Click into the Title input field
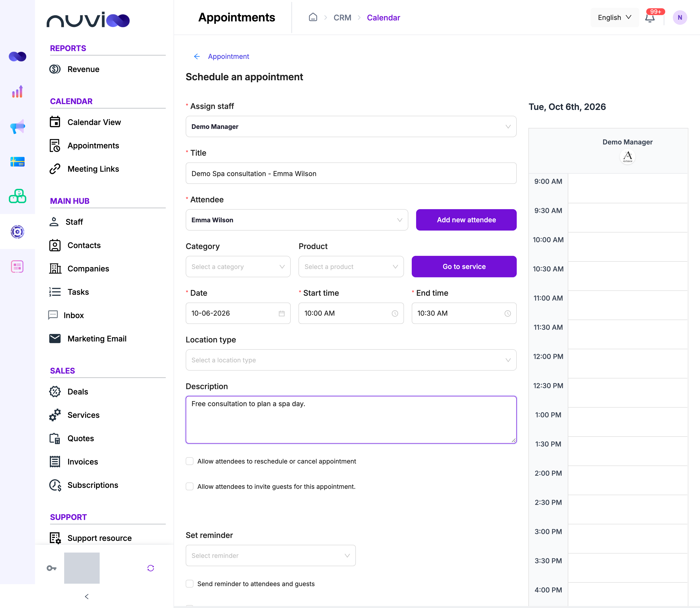 click(x=351, y=173)
